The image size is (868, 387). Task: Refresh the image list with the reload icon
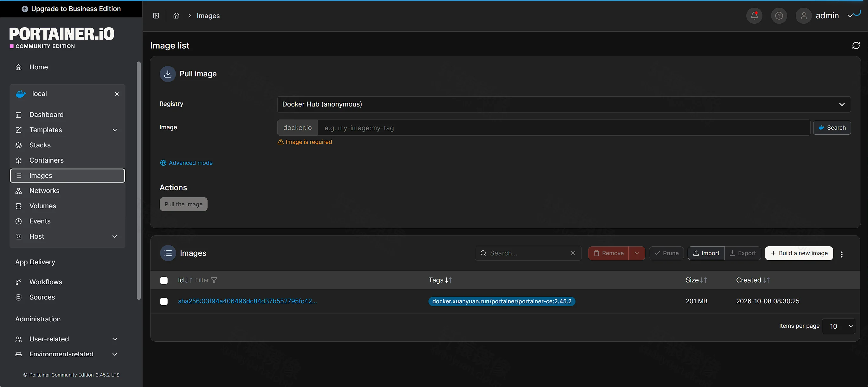[x=856, y=46]
